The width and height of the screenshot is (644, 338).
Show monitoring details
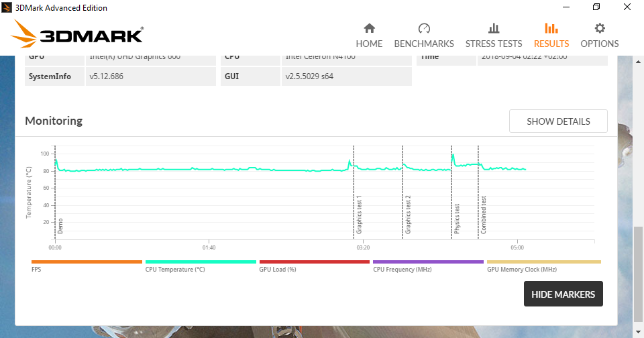pos(558,121)
